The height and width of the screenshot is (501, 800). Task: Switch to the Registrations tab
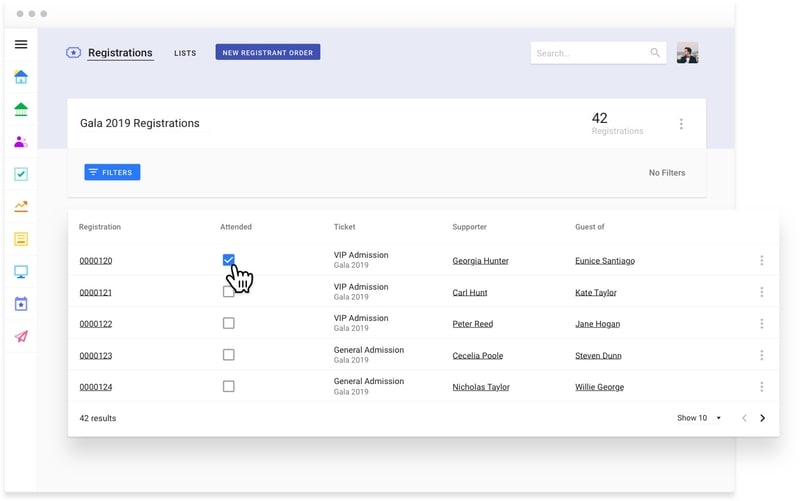(x=120, y=53)
